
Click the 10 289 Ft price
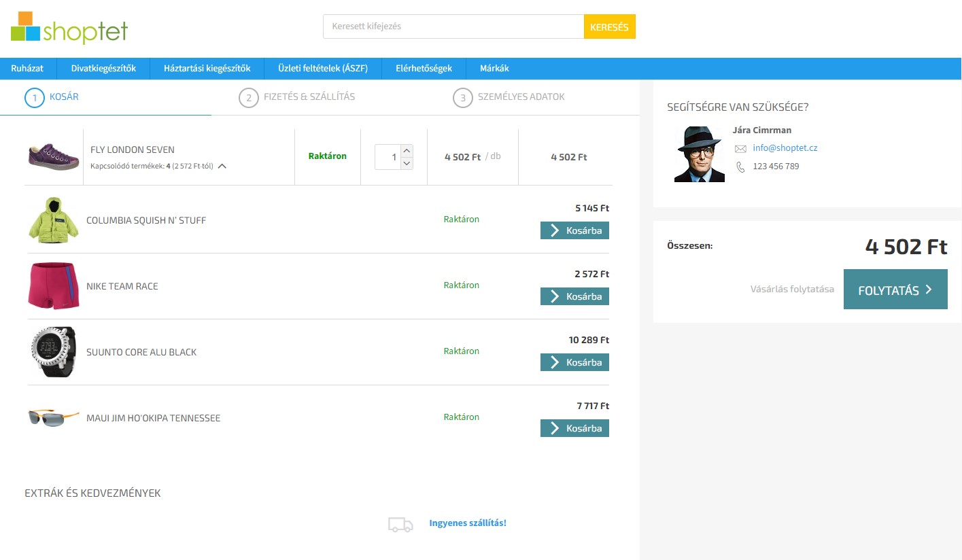(x=589, y=340)
